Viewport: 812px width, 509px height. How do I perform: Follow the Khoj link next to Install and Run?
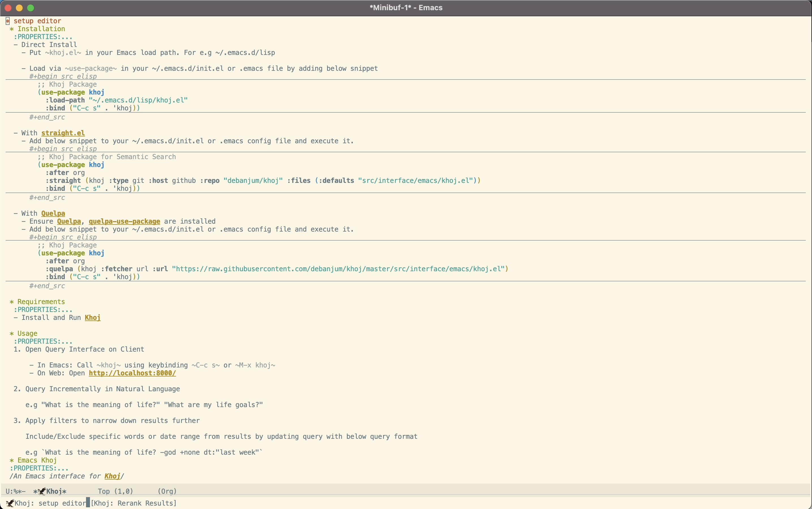click(92, 317)
